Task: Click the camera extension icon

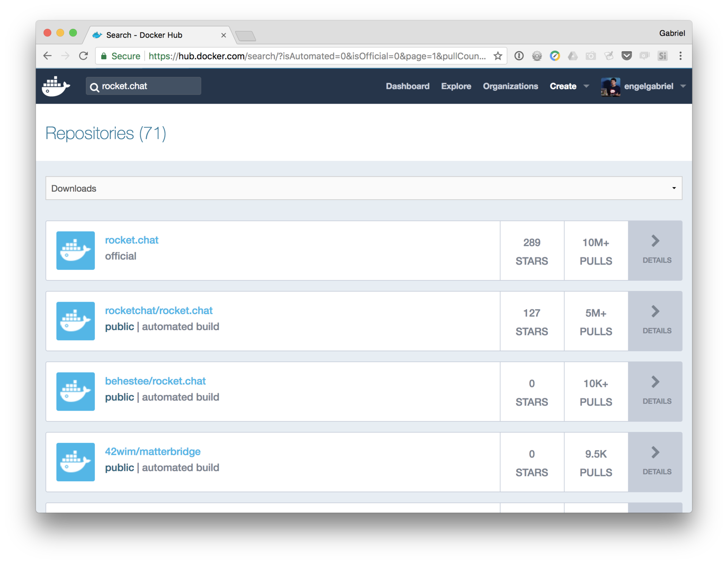Action: click(591, 56)
